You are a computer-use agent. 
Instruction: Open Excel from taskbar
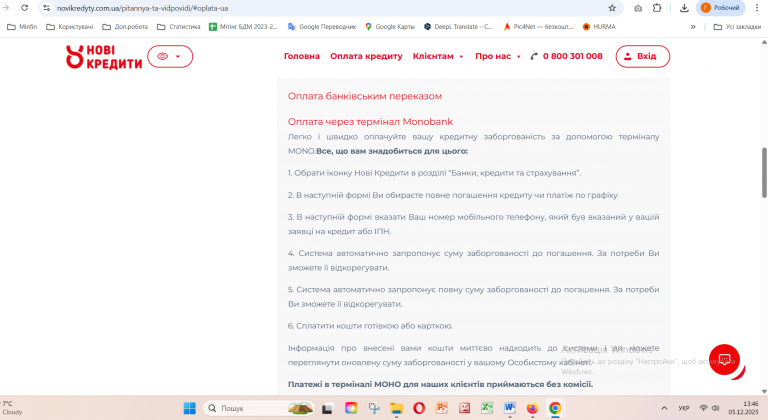click(x=487, y=408)
